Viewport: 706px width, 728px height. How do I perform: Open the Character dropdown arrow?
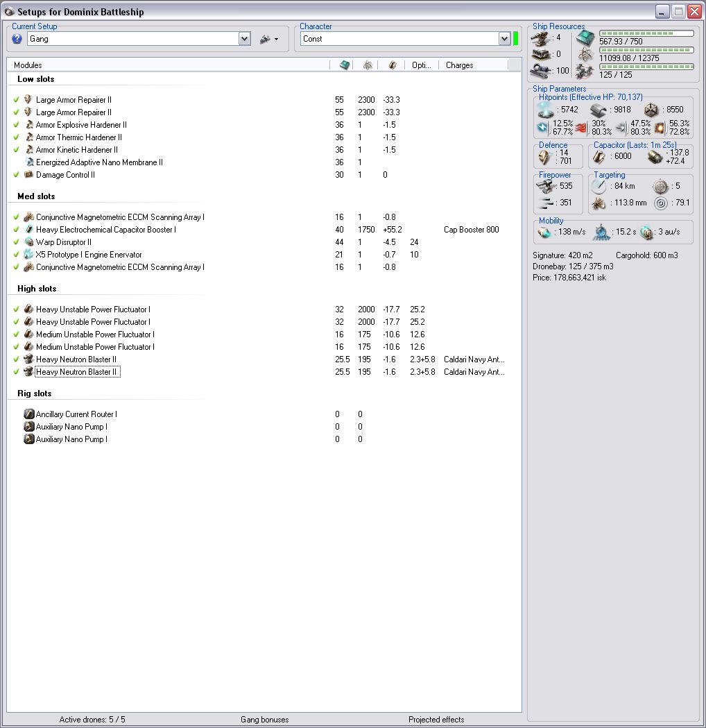pos(504,39)
